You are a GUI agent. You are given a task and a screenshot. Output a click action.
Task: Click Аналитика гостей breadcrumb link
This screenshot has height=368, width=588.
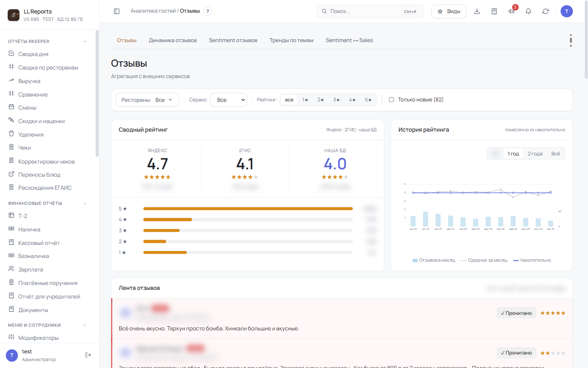point(153,11)
